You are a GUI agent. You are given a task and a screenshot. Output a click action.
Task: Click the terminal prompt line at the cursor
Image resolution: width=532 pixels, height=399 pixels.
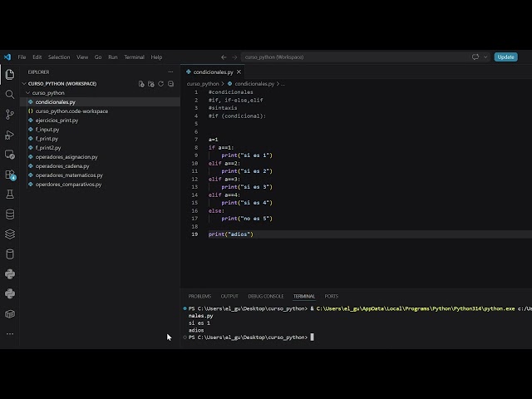pos(251,337)
